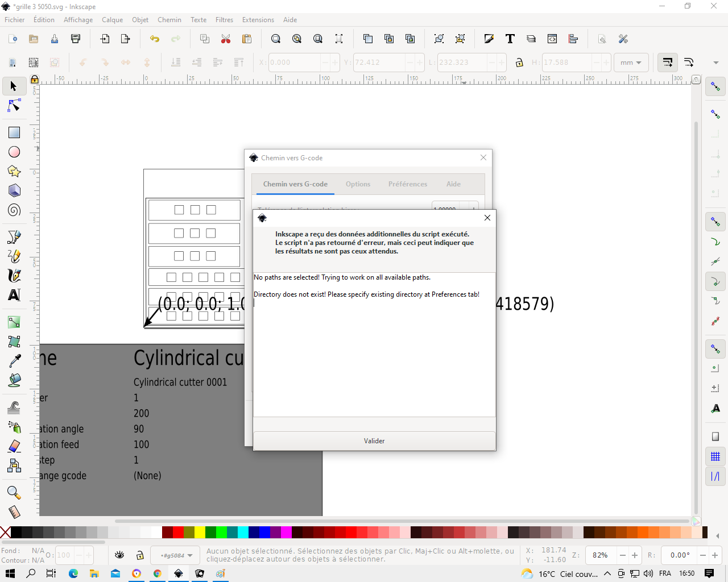Viewport: 728px width, 582px height.
Task: Select the Pencil freehand tool
Action: [x=14, y=256]
